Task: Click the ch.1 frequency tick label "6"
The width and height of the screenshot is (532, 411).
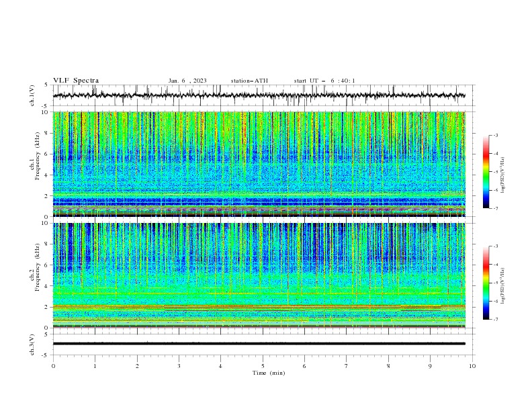Action: (x=47, y=154)
